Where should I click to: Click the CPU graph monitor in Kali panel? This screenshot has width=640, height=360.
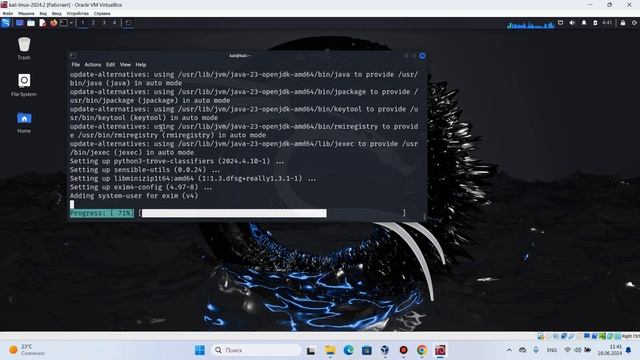(x=531, y=24)
